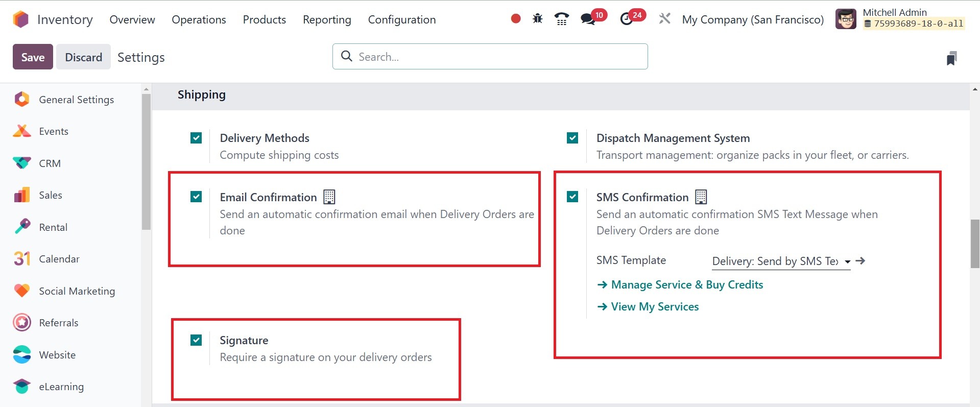Open the Operations menu
This screenshot has height=407, width=980.
(x=199, y=19)
